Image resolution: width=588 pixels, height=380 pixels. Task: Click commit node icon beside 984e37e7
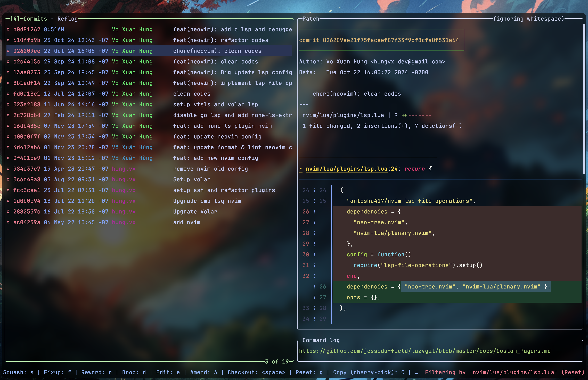(x=8, y=169)
